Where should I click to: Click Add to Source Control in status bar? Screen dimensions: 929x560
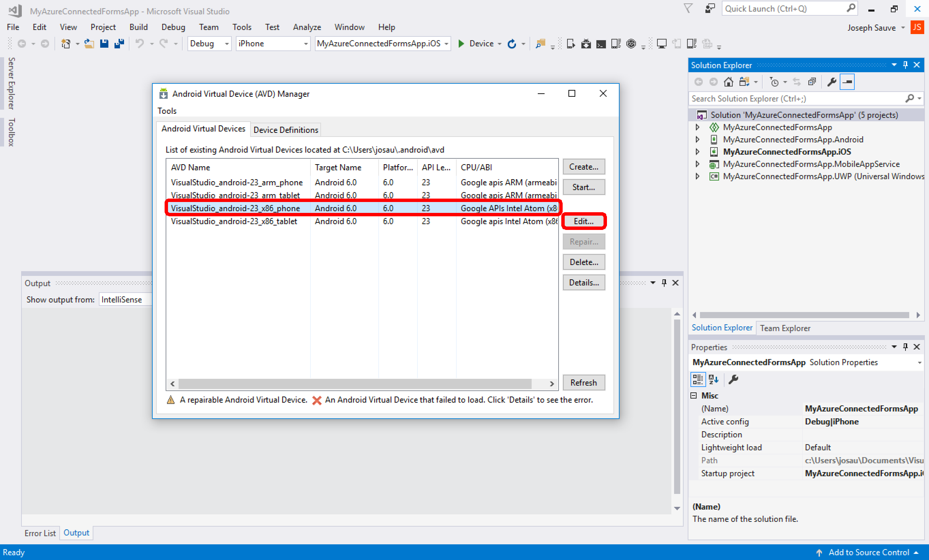[868, 553]
